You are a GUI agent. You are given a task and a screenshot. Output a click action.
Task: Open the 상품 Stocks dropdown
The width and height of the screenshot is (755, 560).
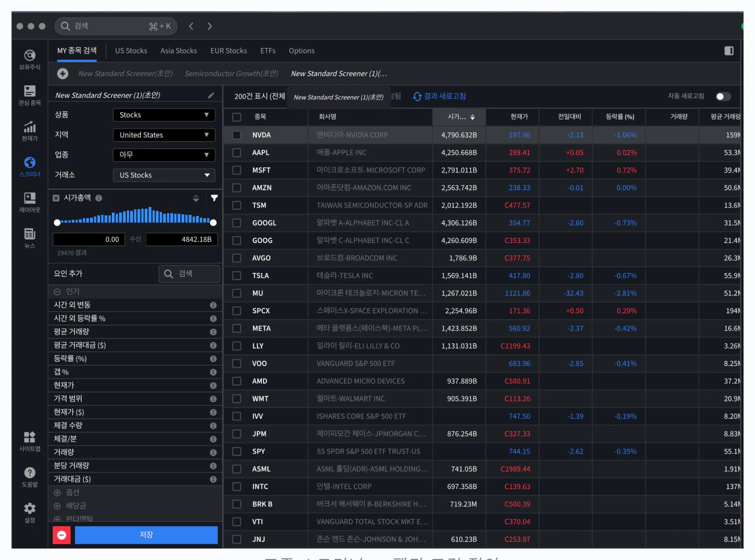164,115
